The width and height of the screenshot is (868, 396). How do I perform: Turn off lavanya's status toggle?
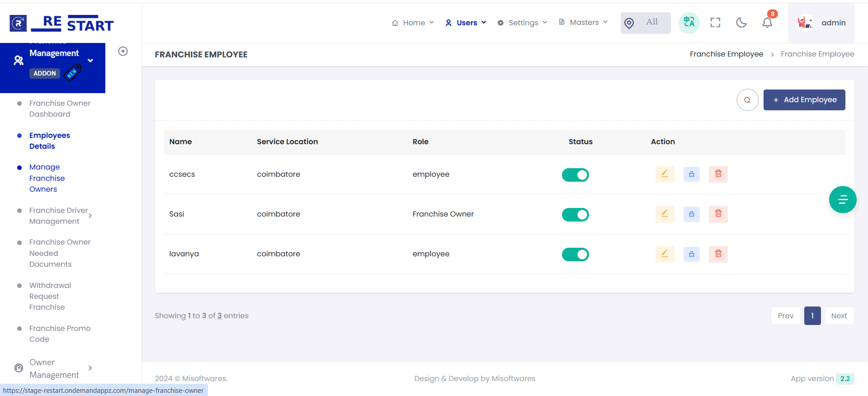(x=575, y=255)
